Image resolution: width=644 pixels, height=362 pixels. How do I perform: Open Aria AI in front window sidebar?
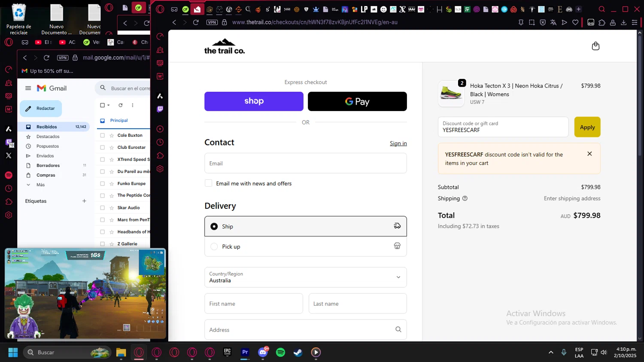160,96
